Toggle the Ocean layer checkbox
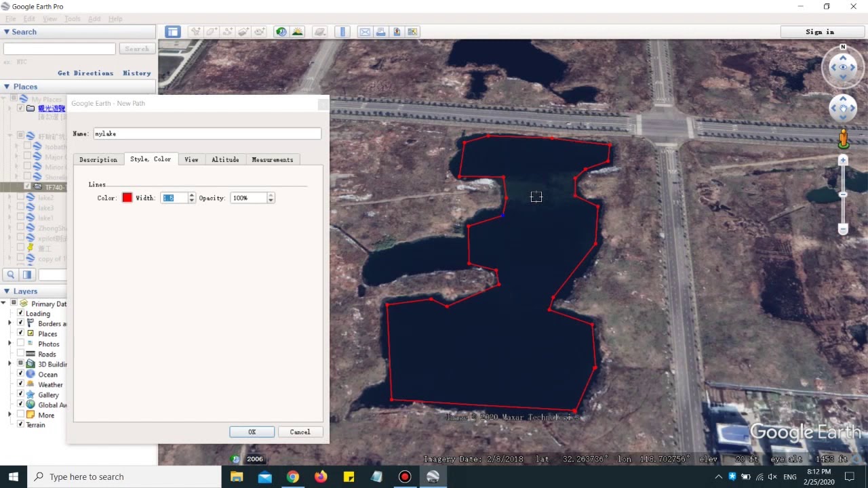 click(x=21, y=374)
